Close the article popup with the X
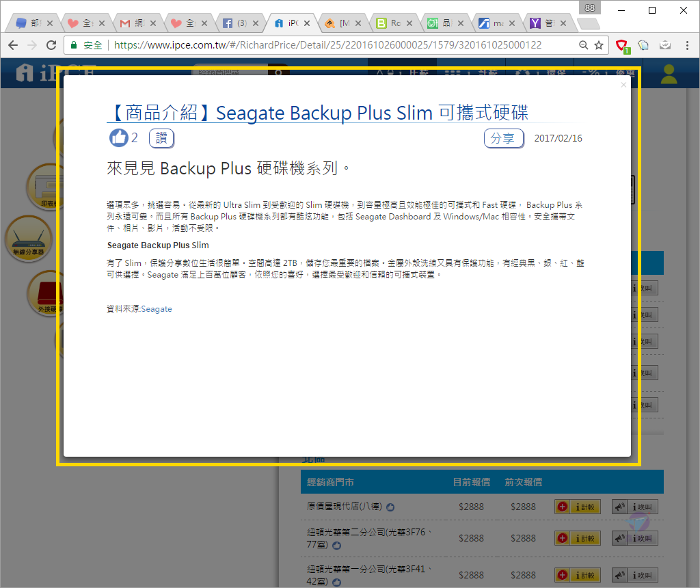Image resolution: width=700 pixels, height=588 pixels. pos(623,85)
